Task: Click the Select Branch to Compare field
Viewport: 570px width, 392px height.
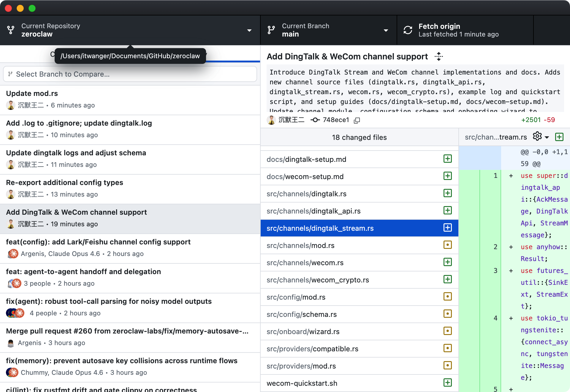Action: pyautogui.click(x=130, y=74)
